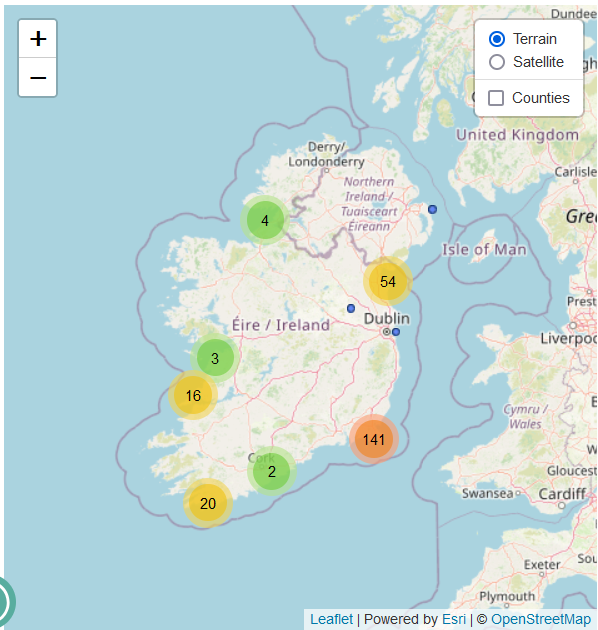
Task: Select the blue point marker east of Northern Ireland
Action: click(x=432, y=209)
